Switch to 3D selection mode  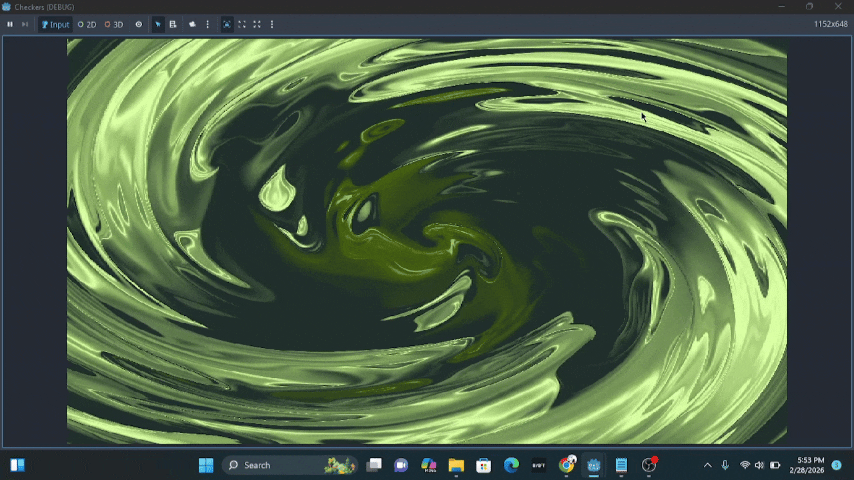click(x=114, y=25)
